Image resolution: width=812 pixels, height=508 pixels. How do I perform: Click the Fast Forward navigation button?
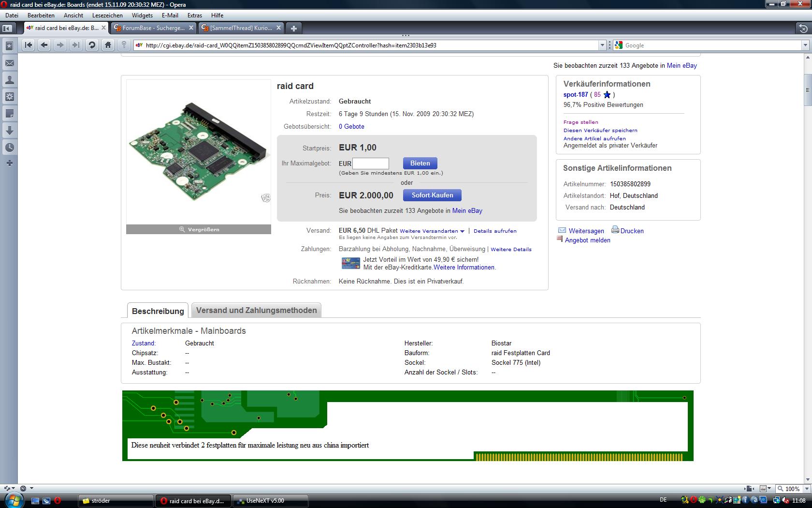[76, 45]
